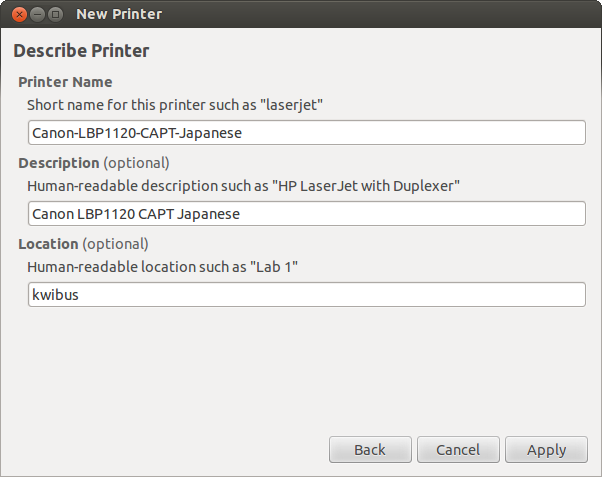Close the New Printer dialog window
Screen dimensions: 602x477
point(19,15)
